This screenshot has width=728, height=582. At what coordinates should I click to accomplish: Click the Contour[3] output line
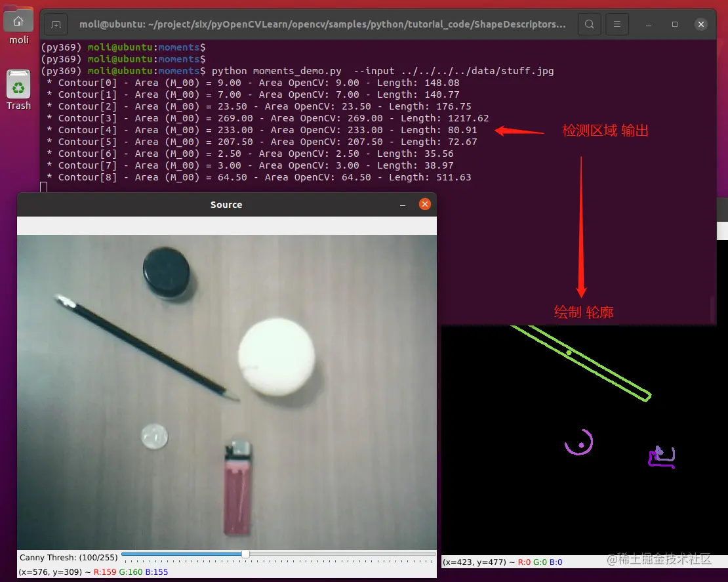point(268,119)
